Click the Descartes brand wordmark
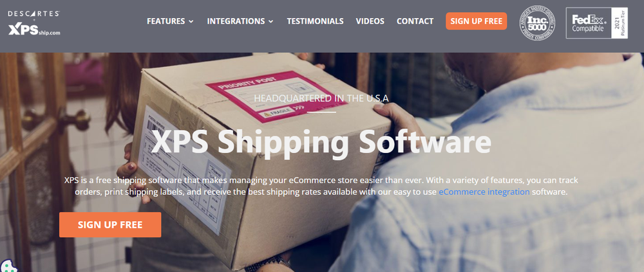The height and width of the screenshot is (272, 644). click(x=33, y=14)
